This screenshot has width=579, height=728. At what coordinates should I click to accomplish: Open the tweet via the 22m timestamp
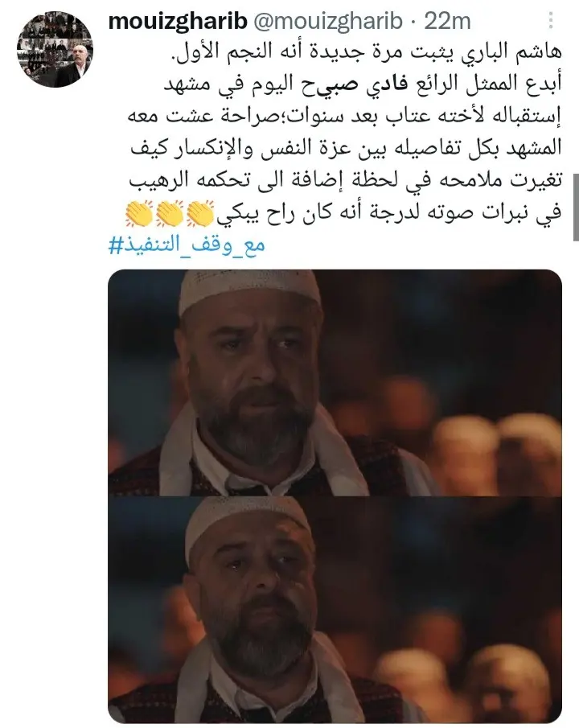point(447,21)
